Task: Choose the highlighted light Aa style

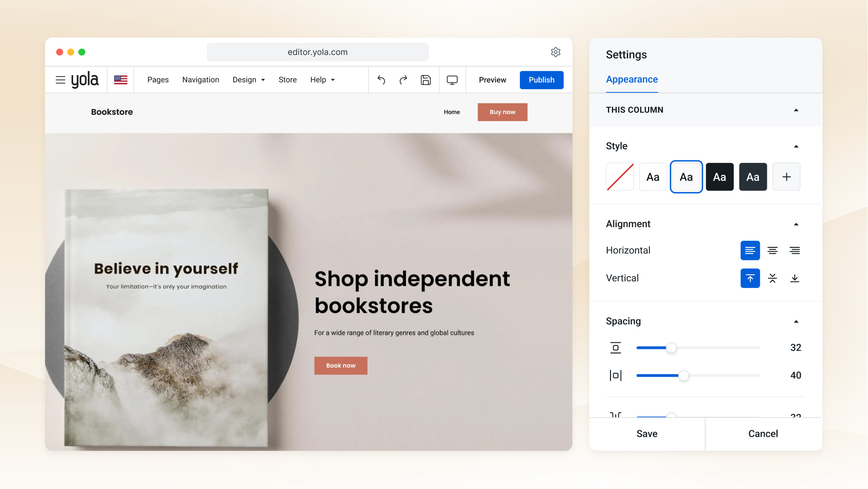Action: [x=686, y=177]
